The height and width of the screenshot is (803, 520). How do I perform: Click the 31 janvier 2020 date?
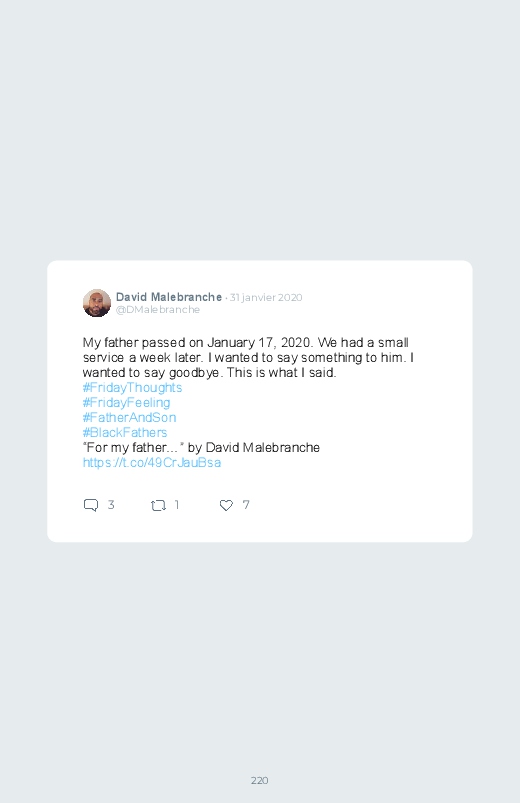pyautogui.click(x=266, y=298)
